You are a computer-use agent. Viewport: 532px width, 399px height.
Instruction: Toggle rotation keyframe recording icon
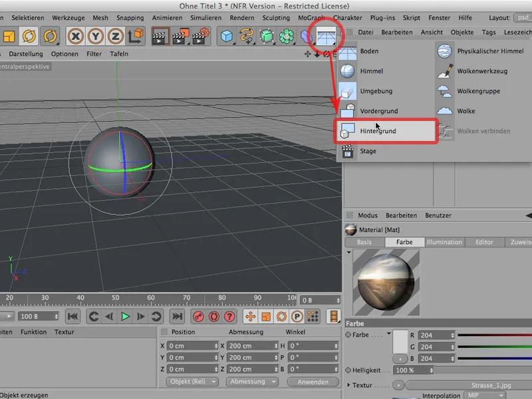point(281,317)
